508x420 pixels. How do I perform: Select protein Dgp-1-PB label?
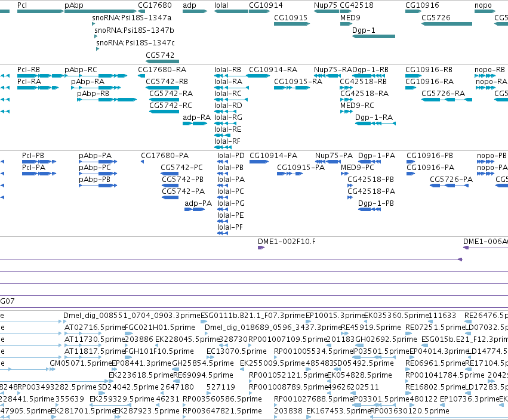click(x=376, y=203)
